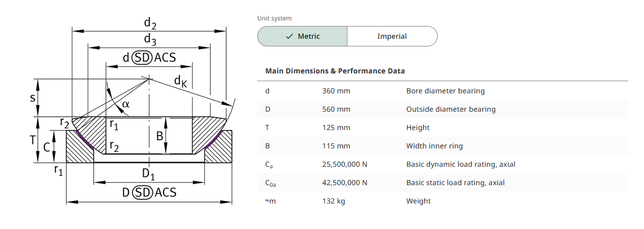Click the Main Dimensions & Performance Data heading

coord(335,71)
